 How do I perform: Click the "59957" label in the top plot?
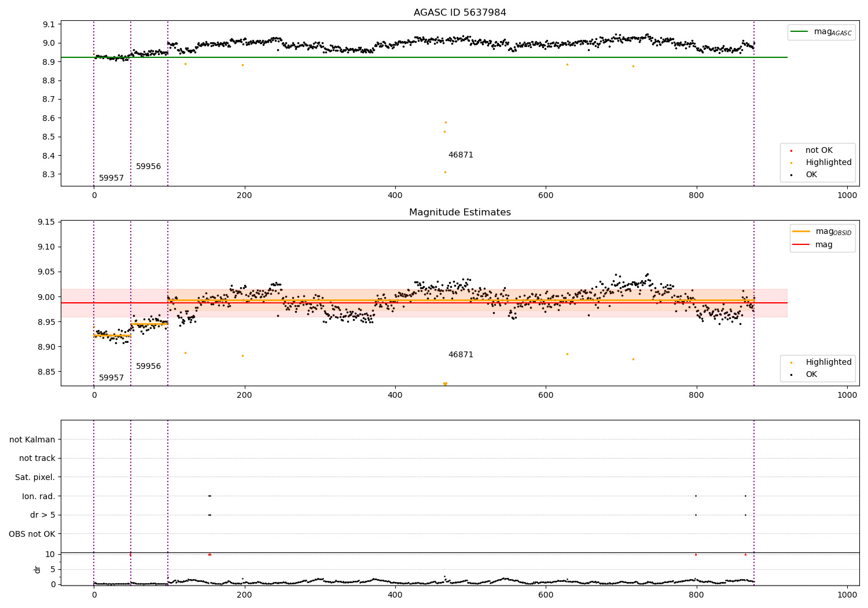tap(111, 178)
